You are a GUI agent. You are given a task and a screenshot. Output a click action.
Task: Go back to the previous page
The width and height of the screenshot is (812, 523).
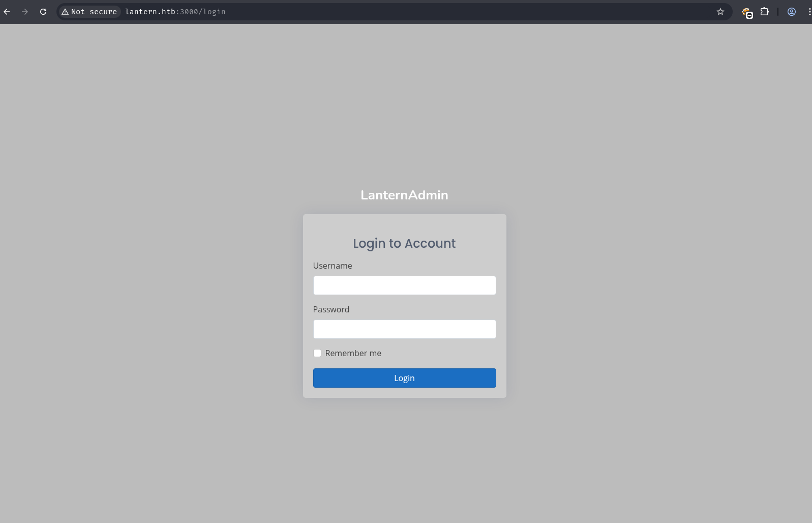[x=7, y=12]
